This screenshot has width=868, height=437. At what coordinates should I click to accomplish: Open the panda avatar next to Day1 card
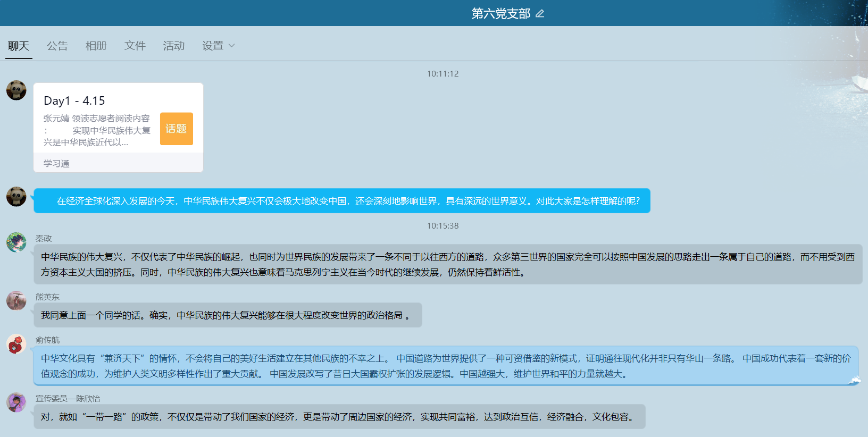tap(16, 90)
